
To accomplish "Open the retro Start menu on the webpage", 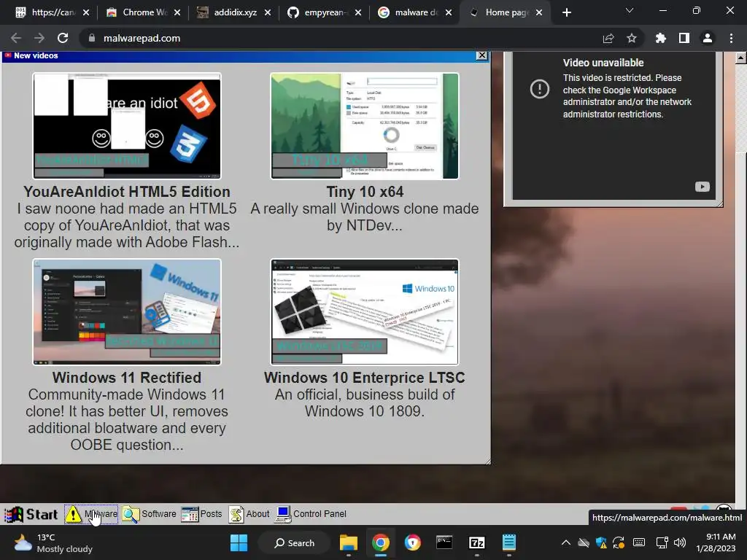I will (31, 514).
